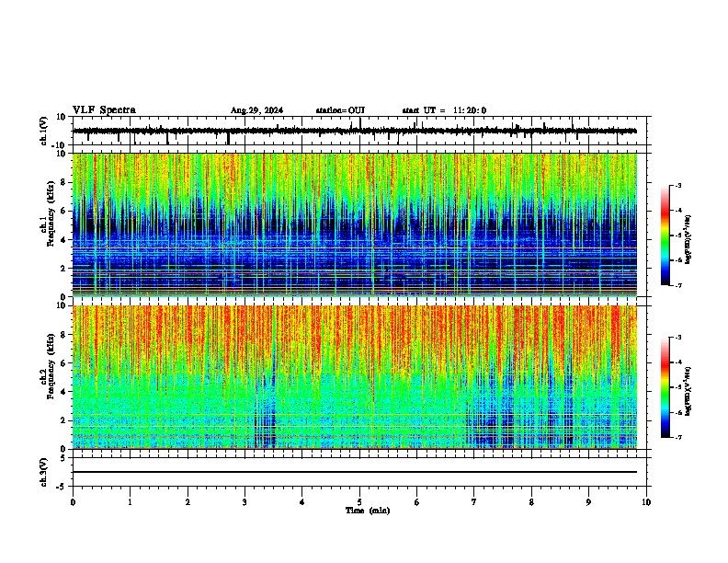Click the ch.2 "Frequency (kHz)" axis label
The image size is (728, 563).
(x=51, y=365)
